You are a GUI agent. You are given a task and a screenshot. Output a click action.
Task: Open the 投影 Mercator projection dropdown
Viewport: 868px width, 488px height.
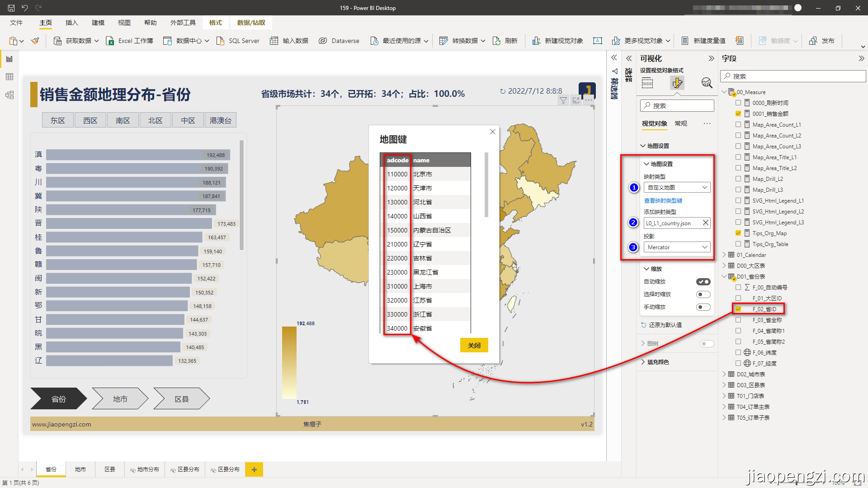point(704,247)
